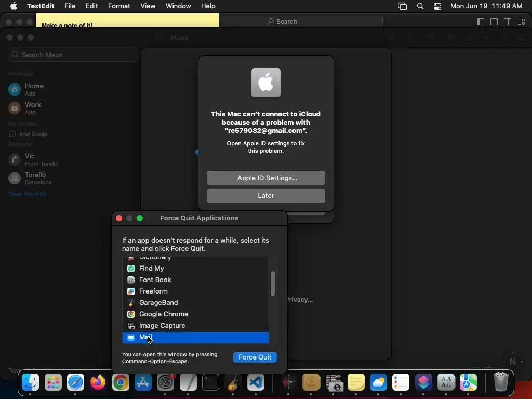Open Font Book Dock icon
The height and width of the screenshot is (399, 532).
click(x=446, y=382)
